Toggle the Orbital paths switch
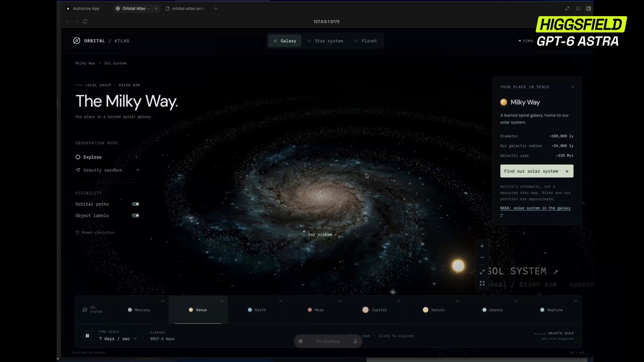The width and height of the screenshot is (644, 362). click(136, 204)
